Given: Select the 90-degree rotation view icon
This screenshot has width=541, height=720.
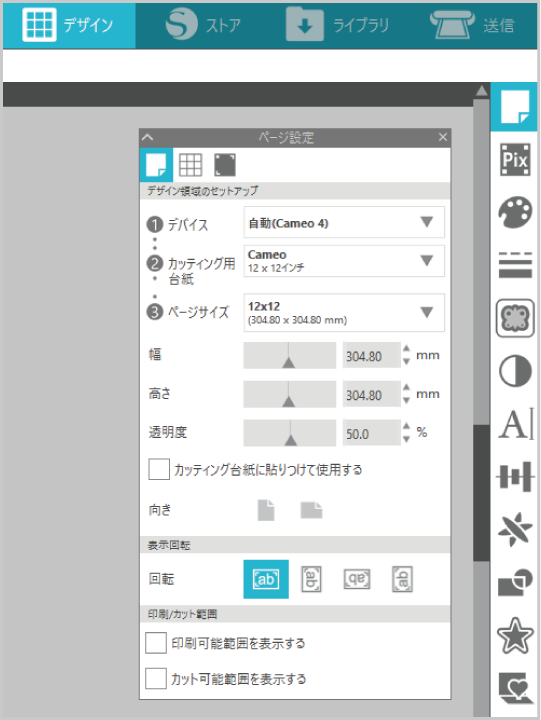Looking at the screenshot, I should [x=311, y=579].
